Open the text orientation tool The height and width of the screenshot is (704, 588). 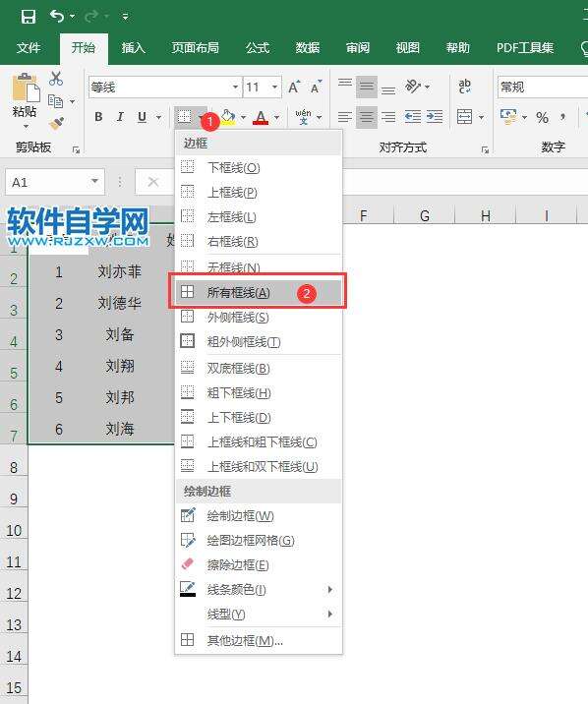413,87
